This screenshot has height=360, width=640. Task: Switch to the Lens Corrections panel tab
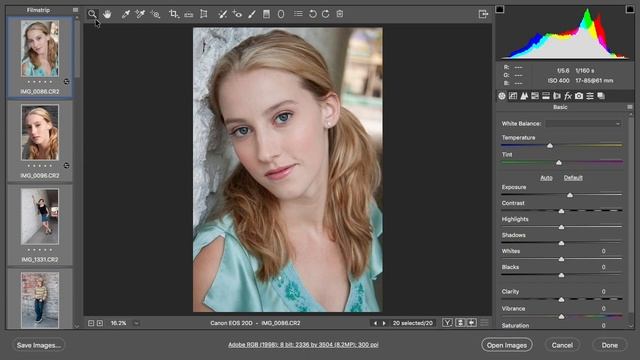coord(557,96)
